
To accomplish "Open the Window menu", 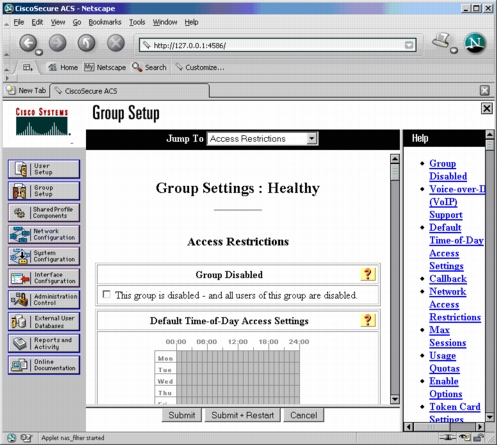I will click(165, 22).
